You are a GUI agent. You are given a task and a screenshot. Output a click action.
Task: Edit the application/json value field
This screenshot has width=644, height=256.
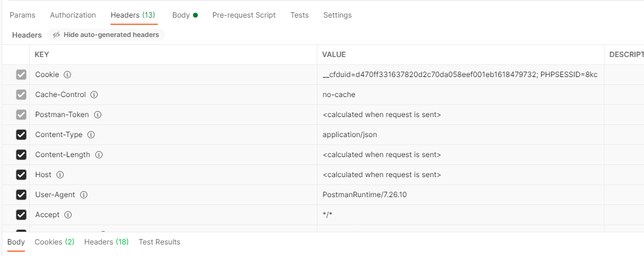pyautogui.click(x=461, y=135)
